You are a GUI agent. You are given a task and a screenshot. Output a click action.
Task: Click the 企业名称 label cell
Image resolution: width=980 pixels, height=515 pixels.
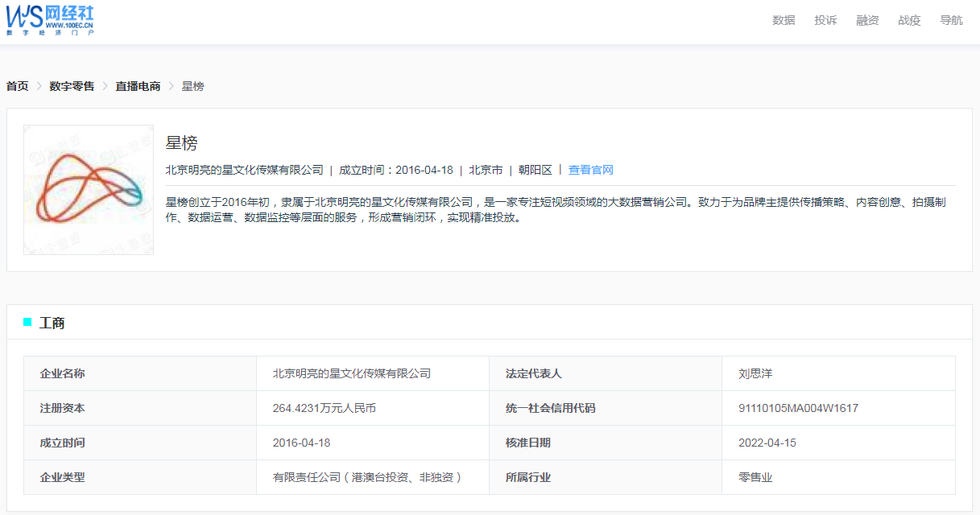point(140,373)
